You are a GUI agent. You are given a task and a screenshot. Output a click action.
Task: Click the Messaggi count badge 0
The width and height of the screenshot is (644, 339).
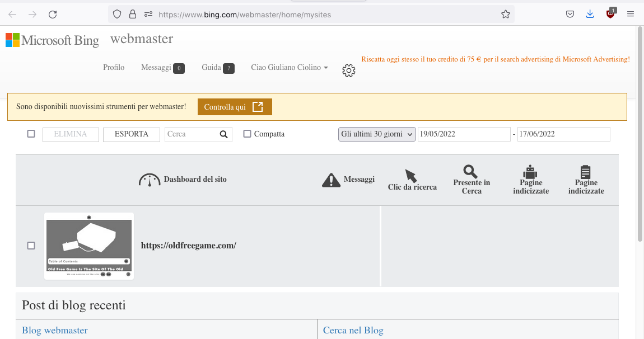tap(179, 69)
